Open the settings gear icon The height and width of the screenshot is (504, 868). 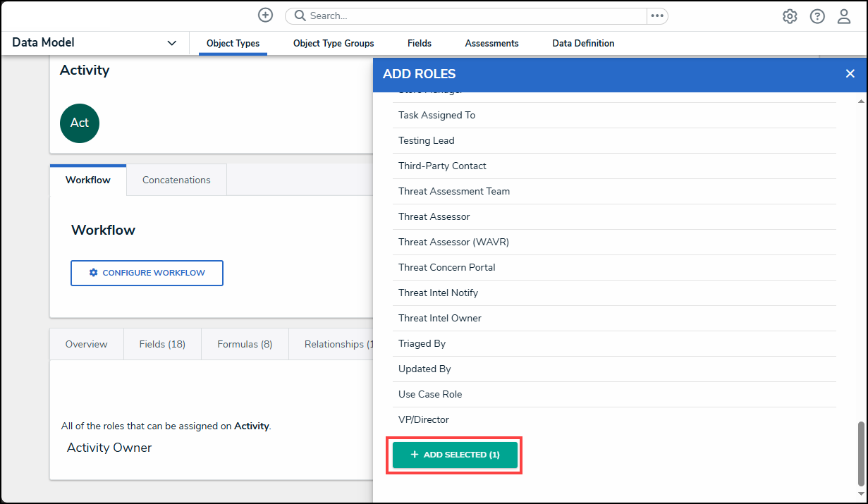790,16
